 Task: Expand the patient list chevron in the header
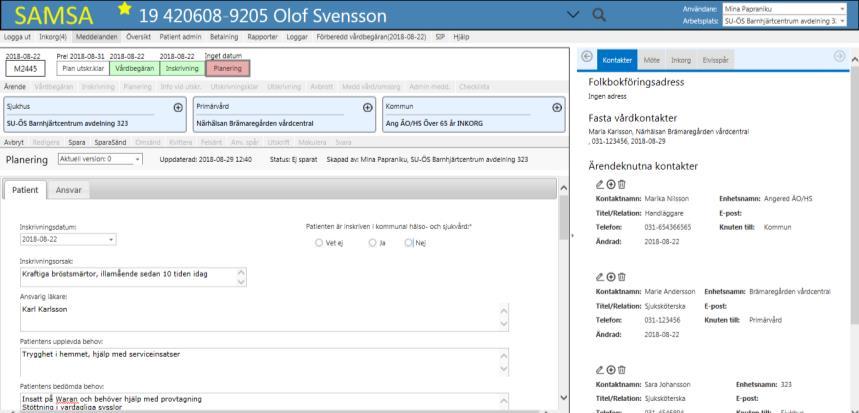(572, 15)
